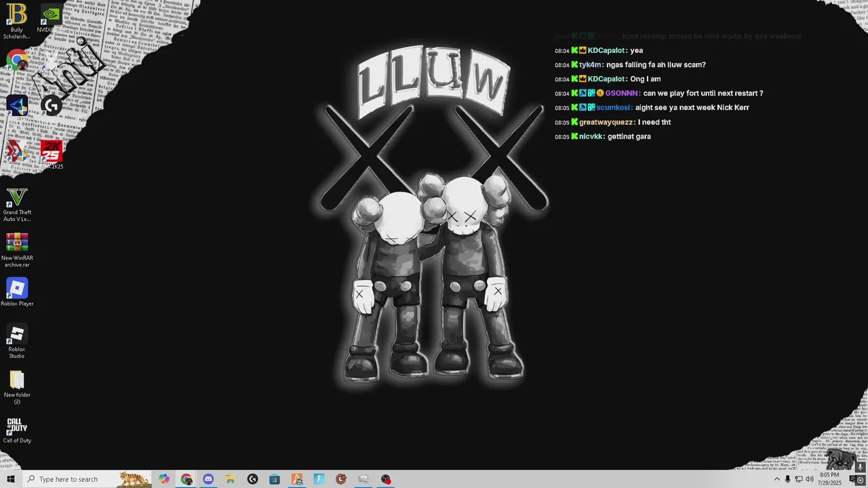Open the blue star-shaped app desktop shortcut
Viewport: 868px width, 488px height.
(x=17, y=105)
